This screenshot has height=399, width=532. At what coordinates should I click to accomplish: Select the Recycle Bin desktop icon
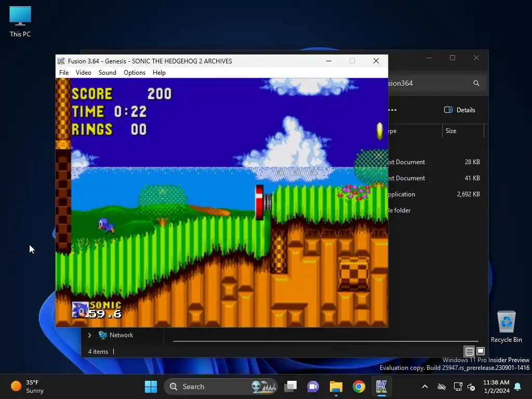click(x=506, y=326)
